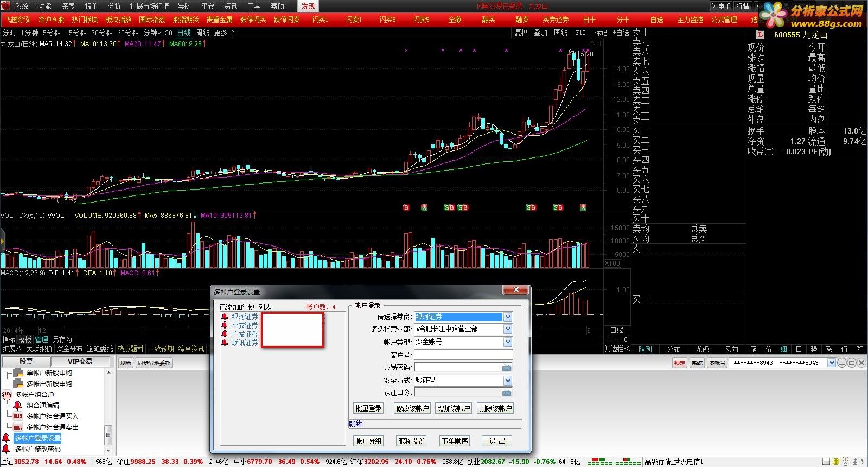Click 修改该帐户 button

point(412,408)
